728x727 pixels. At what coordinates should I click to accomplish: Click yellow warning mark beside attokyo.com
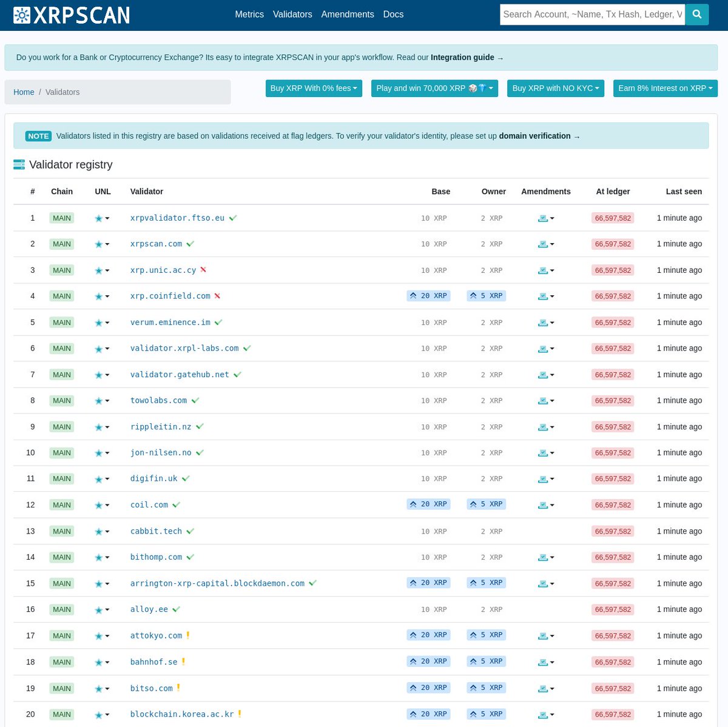click(188, 635)
